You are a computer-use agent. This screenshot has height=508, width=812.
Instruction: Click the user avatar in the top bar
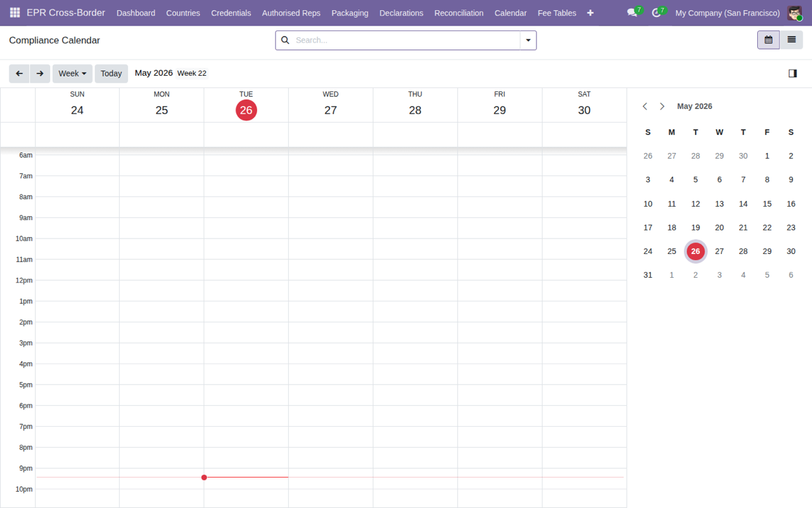tap(794, 13)
